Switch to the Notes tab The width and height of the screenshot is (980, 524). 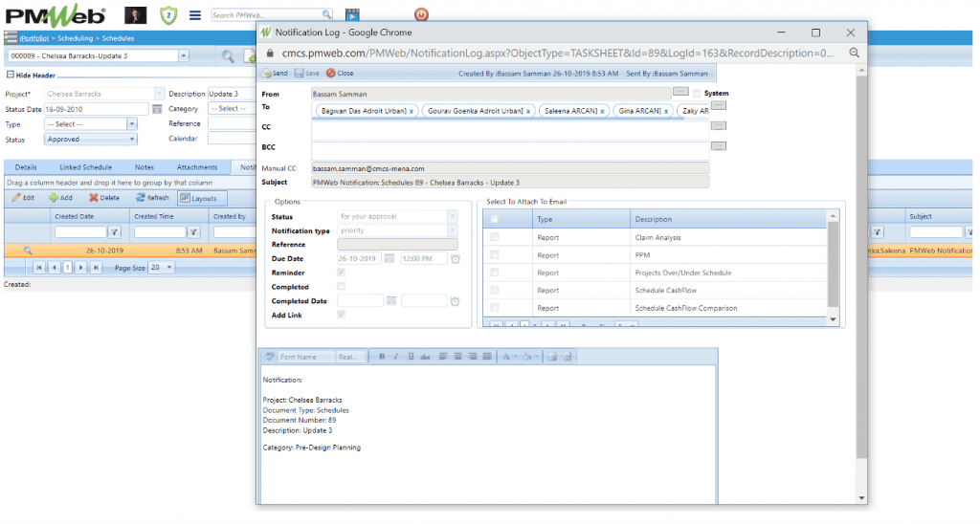[x=145, y=167]
